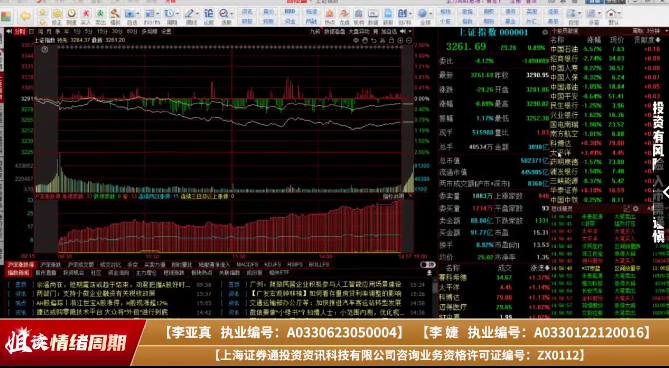Screen dimensions: 669x368
Task: Select the MACDFS indicator tab
Action: coord(247,265)
